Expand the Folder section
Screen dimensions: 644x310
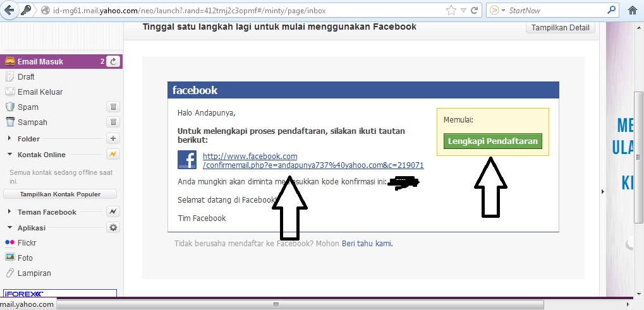9,139
